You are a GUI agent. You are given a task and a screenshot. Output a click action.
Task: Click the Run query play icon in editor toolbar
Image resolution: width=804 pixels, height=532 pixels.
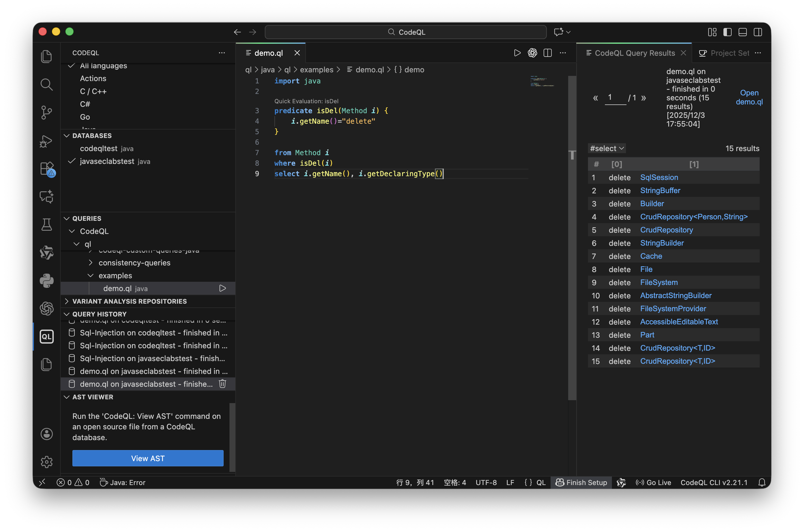coord(517,53)
